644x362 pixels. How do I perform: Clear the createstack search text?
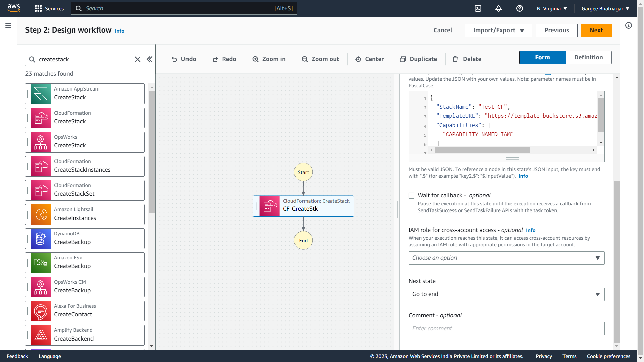(138, 59)
